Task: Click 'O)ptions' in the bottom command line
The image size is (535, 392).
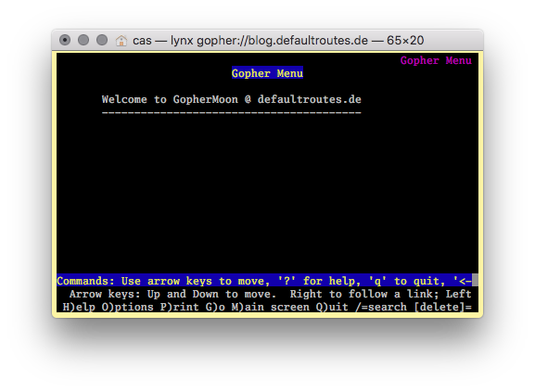Action: (x=128, y=307)
